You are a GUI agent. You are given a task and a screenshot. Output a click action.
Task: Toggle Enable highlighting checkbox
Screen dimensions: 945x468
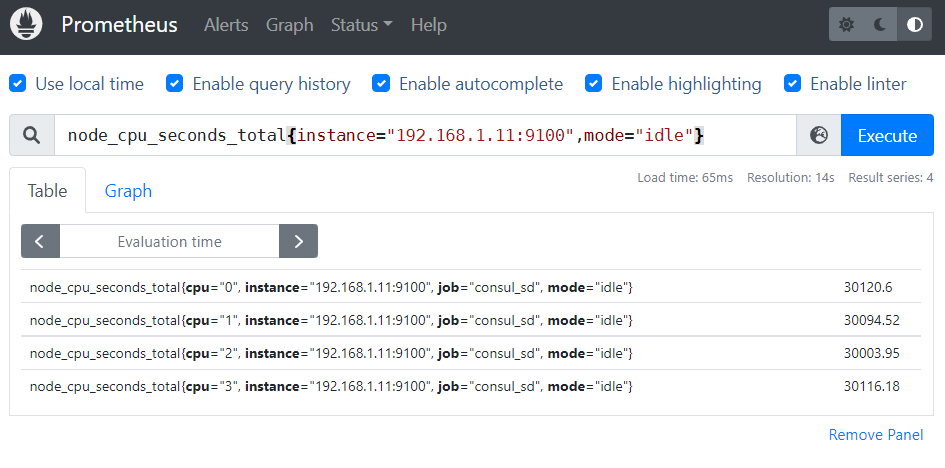(x=594, y=84)
